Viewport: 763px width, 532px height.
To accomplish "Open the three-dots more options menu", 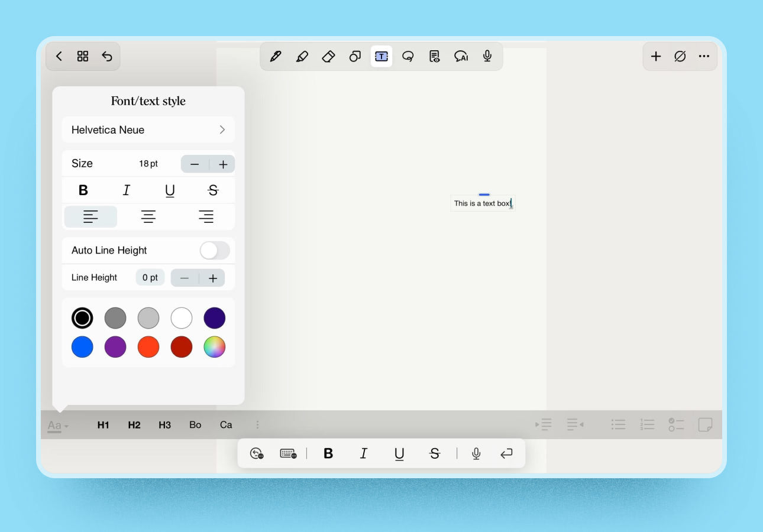I will pyautogui.click(x=703, y=56).
